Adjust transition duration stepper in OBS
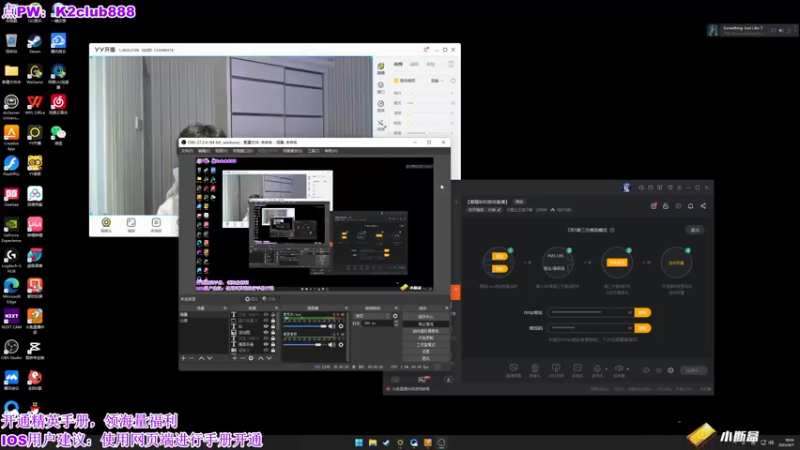This screenshot has width=800, height=450. pyautogui.click(x=395, y=323)
